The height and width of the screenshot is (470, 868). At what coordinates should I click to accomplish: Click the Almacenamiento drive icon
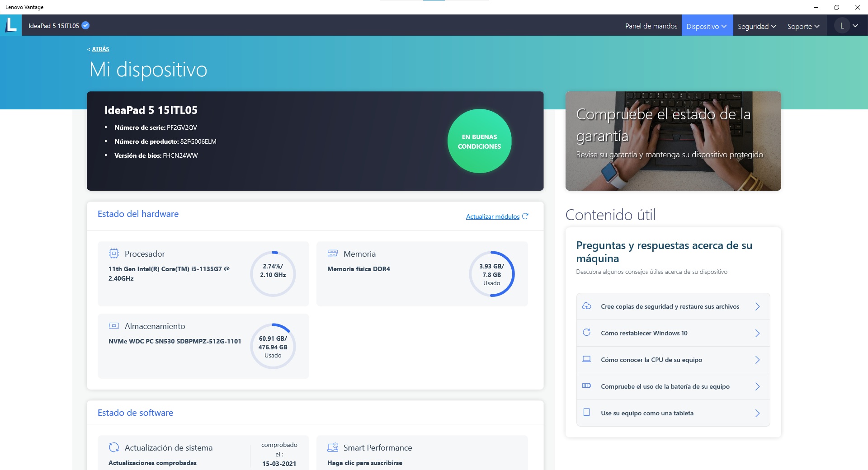tap(114, 326)
